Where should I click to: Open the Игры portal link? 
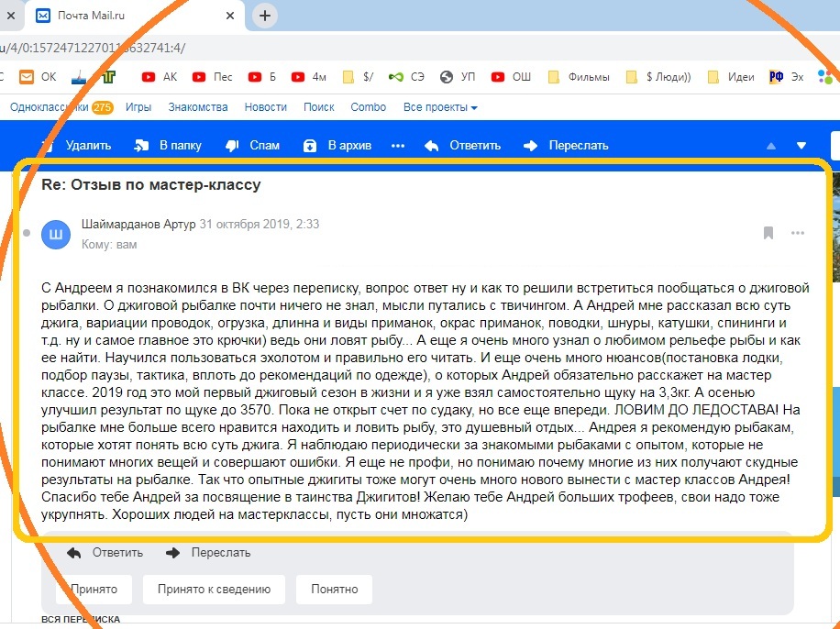[138, 107]
